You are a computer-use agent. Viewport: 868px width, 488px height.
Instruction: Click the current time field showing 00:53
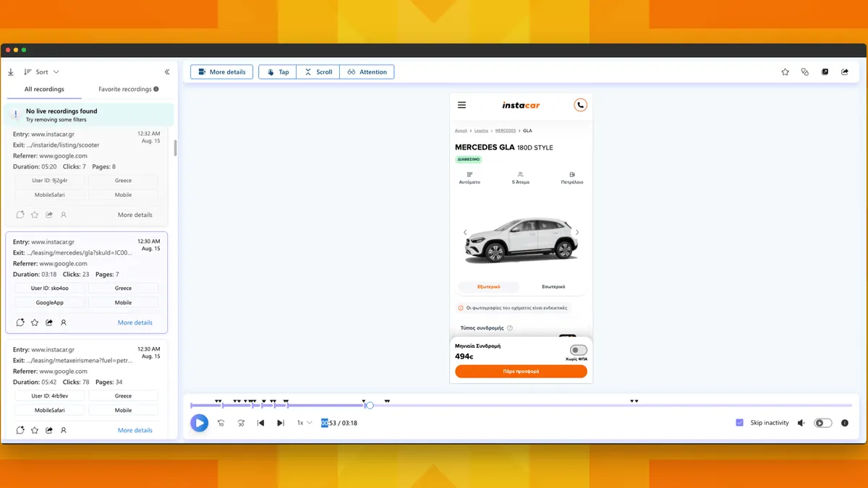click(329, 423)
